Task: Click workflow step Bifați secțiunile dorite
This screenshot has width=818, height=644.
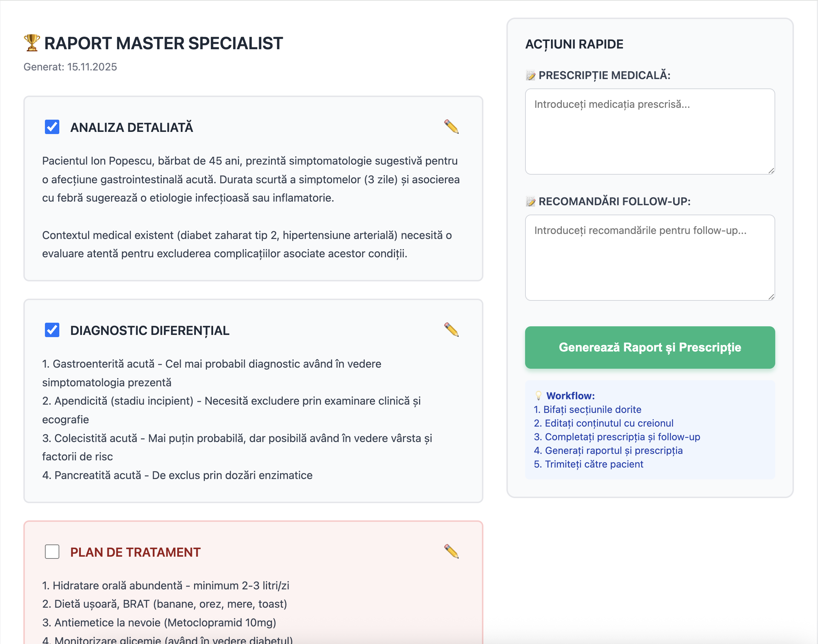Action: coord(587,409)
